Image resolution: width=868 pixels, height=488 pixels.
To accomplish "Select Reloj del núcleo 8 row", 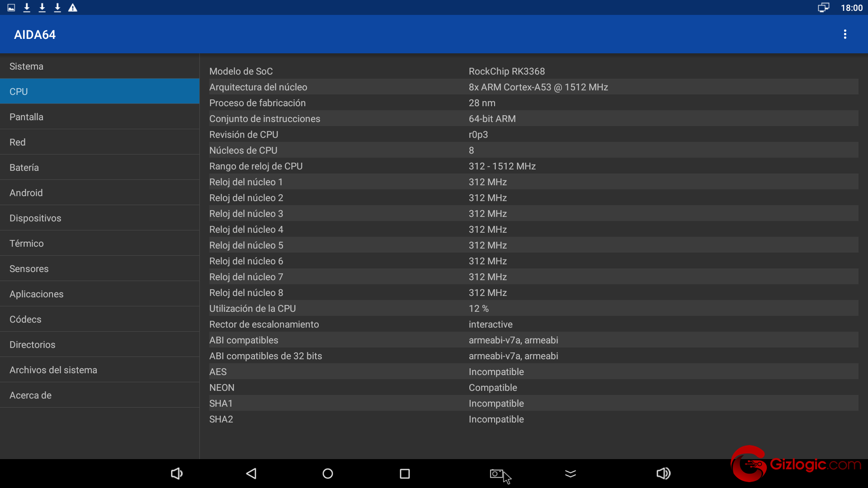I will point(533,292).
